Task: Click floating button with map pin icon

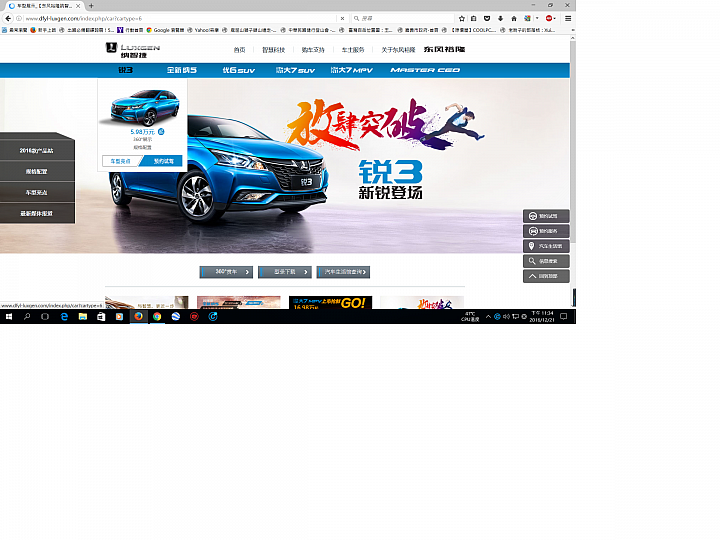Action: tap(546, 246)
